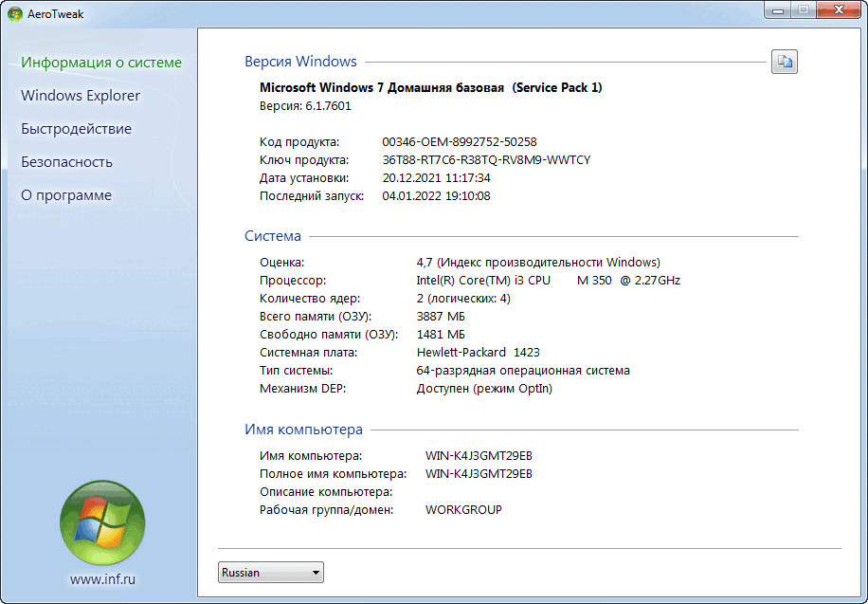
Task: Click install date 20.12.2021 11:17:34
Action: tap(436, 178)
